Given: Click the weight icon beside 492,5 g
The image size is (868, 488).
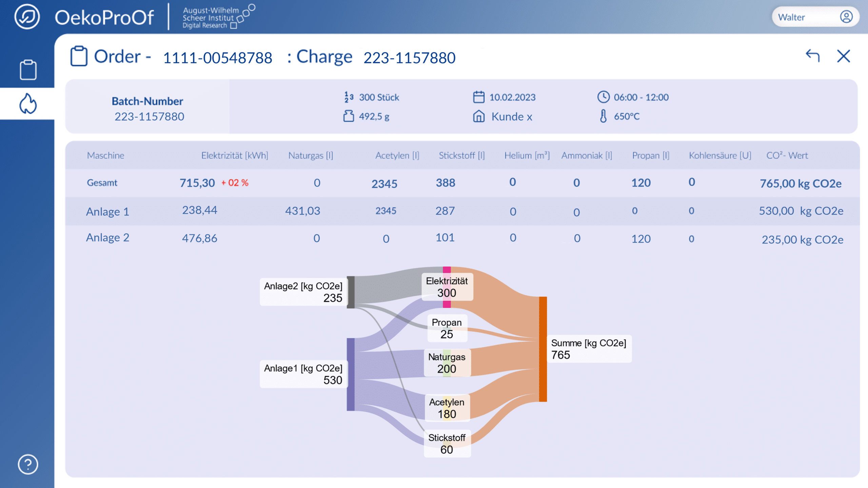Looking at the screenshot, I should coord(349,116).
